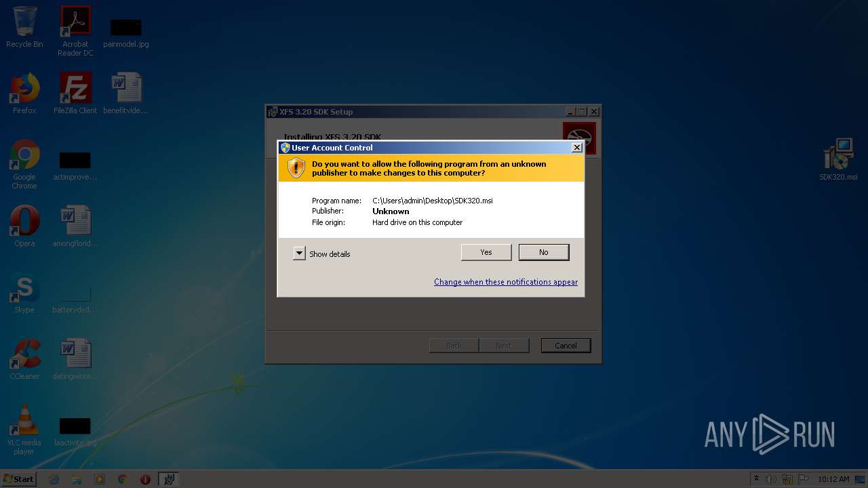Viewport: 868px width, 488px height.
Task: Open Acrobat Reader DC shortcut
Action: [75, 31]
